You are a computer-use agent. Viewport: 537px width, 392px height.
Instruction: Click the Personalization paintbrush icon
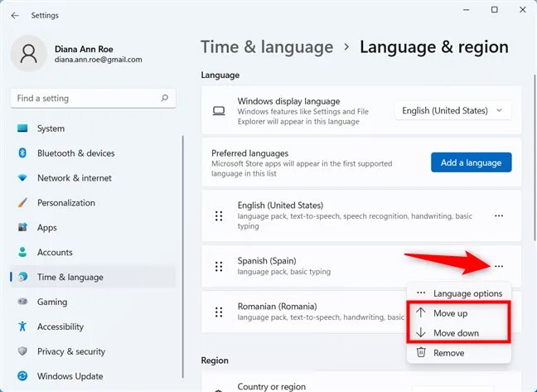click(x=22, y=203)
